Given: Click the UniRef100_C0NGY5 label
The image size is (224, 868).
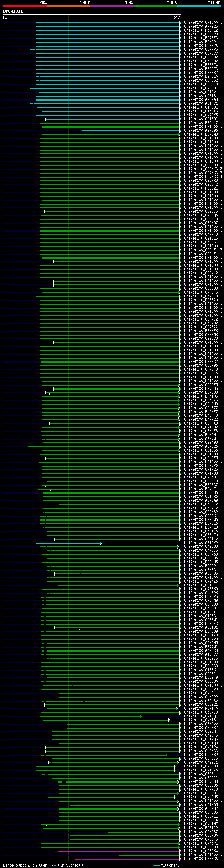Looking at the screenshot, I should 201,597.
